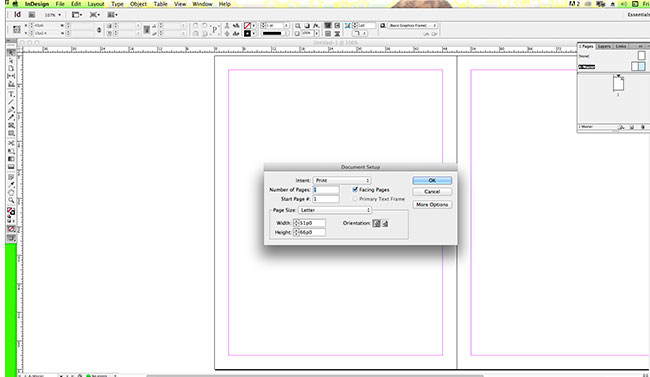This screenshot has height=377, width=650.
Task: Open the Layout menu
Action: 96,4
